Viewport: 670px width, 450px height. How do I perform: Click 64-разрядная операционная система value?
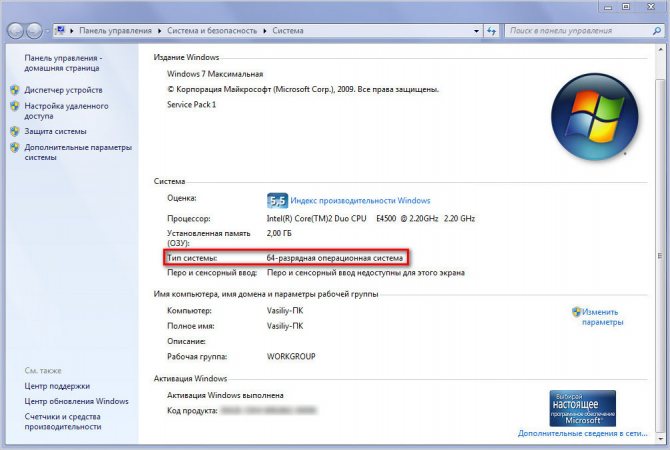click(x=335, y=258)
